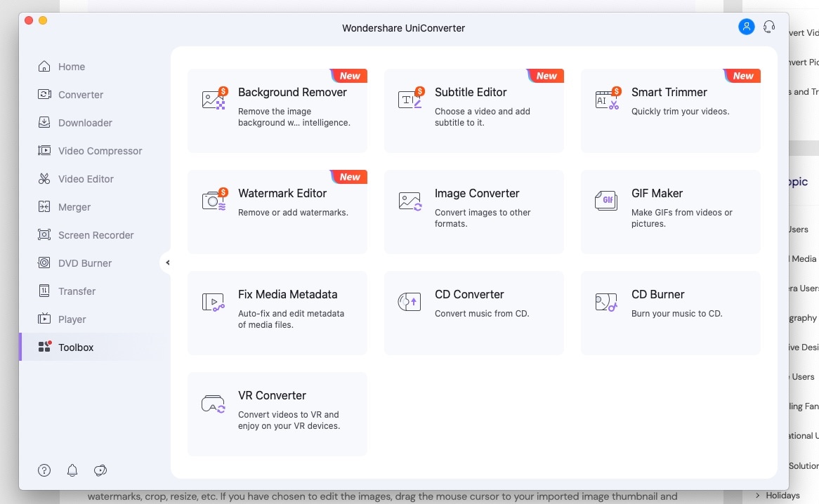
Task: Open the GIF Maker card title
Action: (x=657, y=194)
